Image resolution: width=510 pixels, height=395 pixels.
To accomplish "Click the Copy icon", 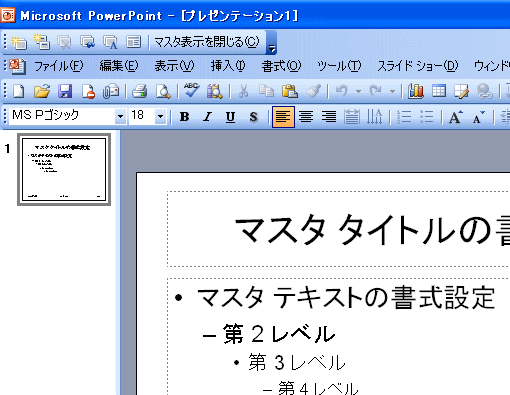I will point(266,91).
